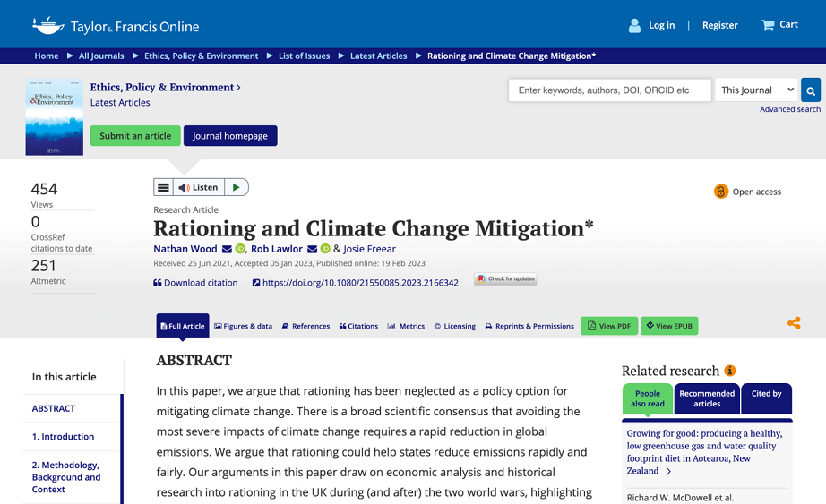Screen dimensions: 826x504
Task: Click the journal cover thumbnail
Action: point(55,117)
